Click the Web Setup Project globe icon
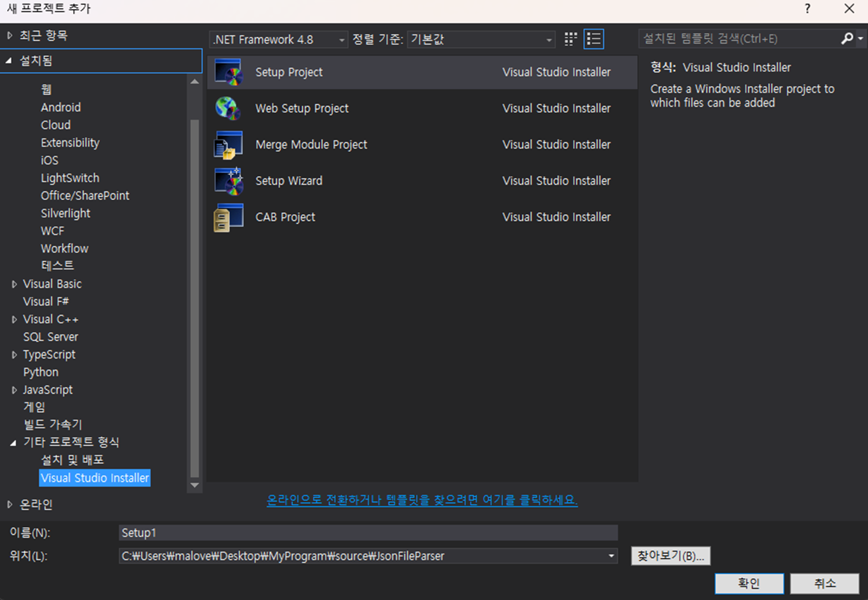This screenshot has width=868, height=600. point(228,108)
